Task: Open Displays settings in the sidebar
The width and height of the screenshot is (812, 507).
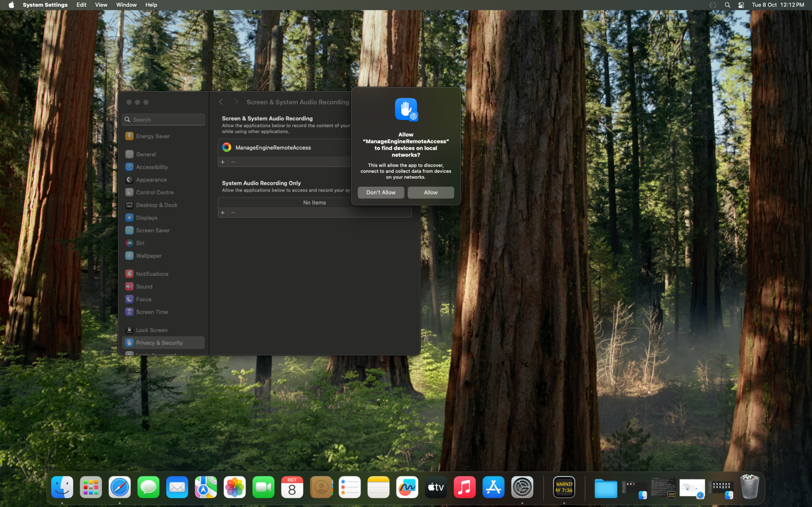Action: 146,218
